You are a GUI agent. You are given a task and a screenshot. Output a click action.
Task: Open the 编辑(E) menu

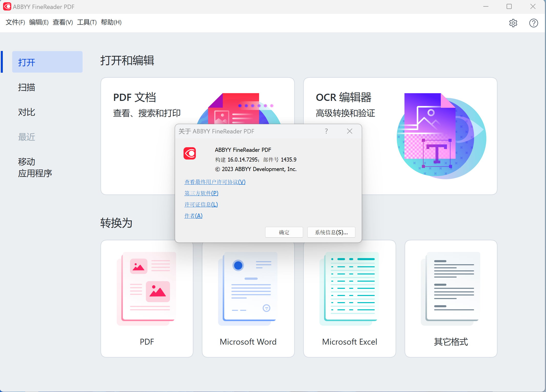point(39,22)
